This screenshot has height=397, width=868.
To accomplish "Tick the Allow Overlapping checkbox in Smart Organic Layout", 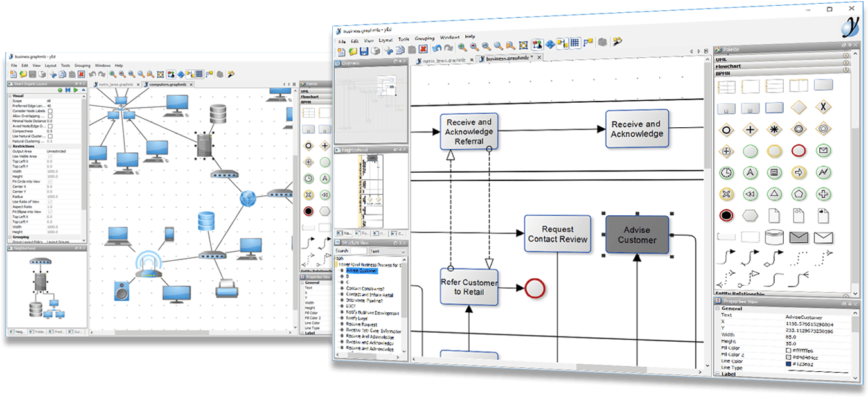I will coord(51,116).
